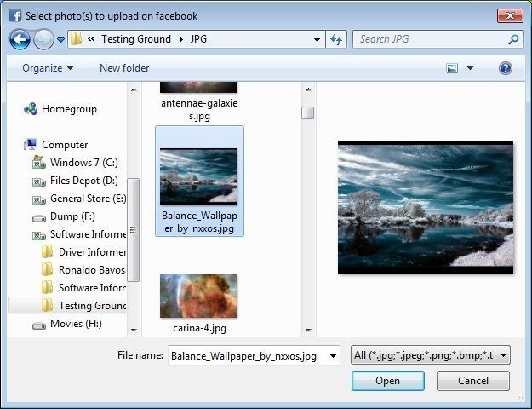Open Files Depot (D:) drive
Viewport: 532px width, 409px height.
(84, 181)
